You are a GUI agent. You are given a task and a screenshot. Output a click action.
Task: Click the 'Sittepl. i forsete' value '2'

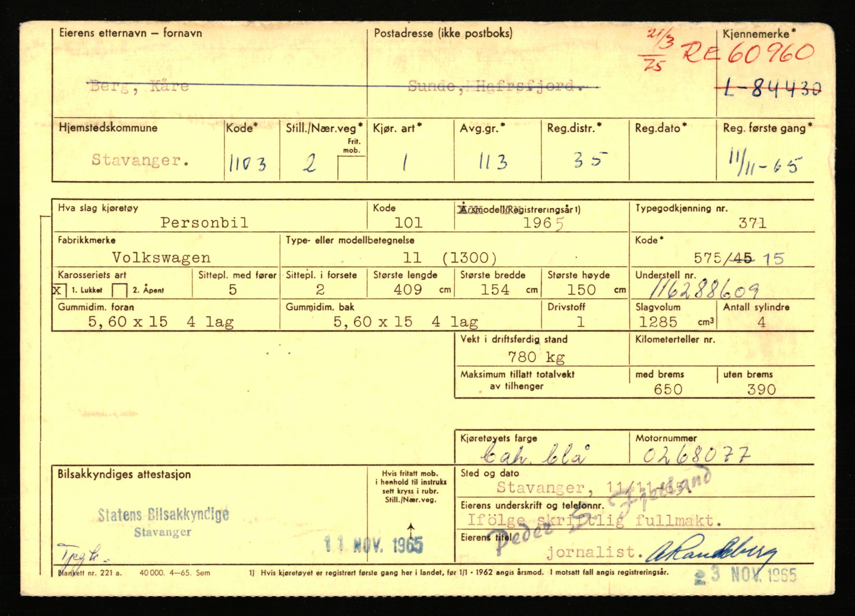point(320,290)
